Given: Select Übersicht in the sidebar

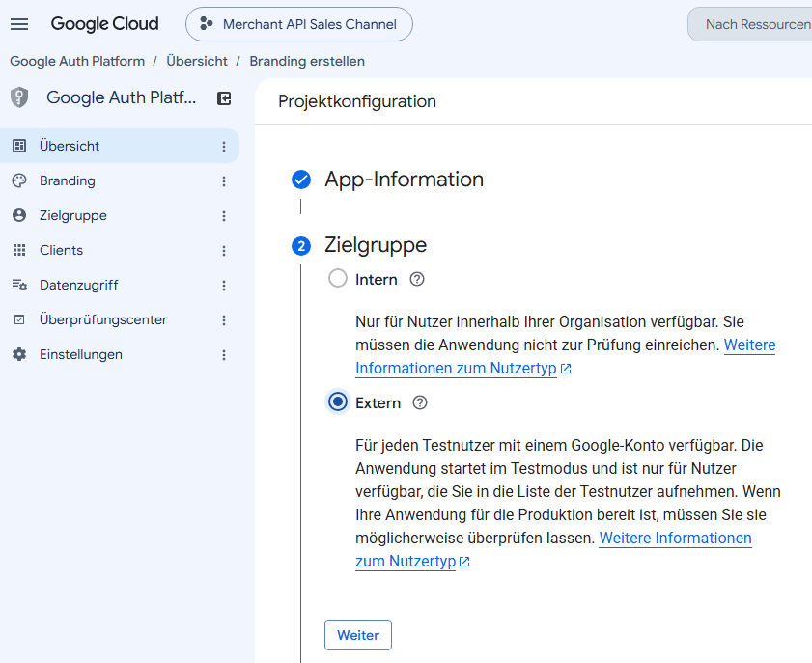Looking at the screenshot, I should pyautogui.click(x=120, y=146).
